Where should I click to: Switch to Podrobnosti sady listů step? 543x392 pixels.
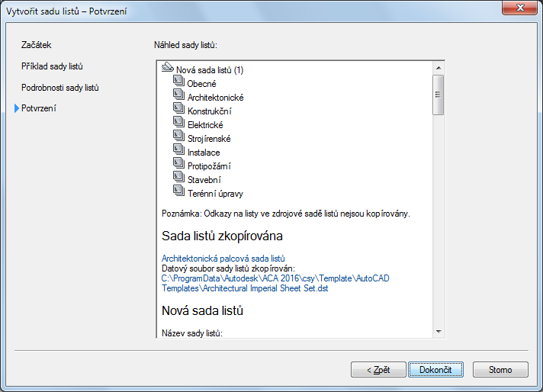(x=60, y=88)
